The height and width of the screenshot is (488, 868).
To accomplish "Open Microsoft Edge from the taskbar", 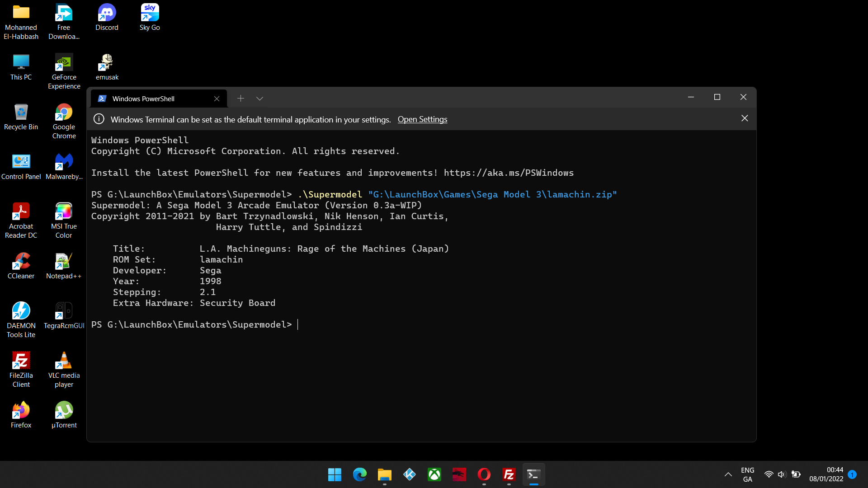I will tap(360, 474).
